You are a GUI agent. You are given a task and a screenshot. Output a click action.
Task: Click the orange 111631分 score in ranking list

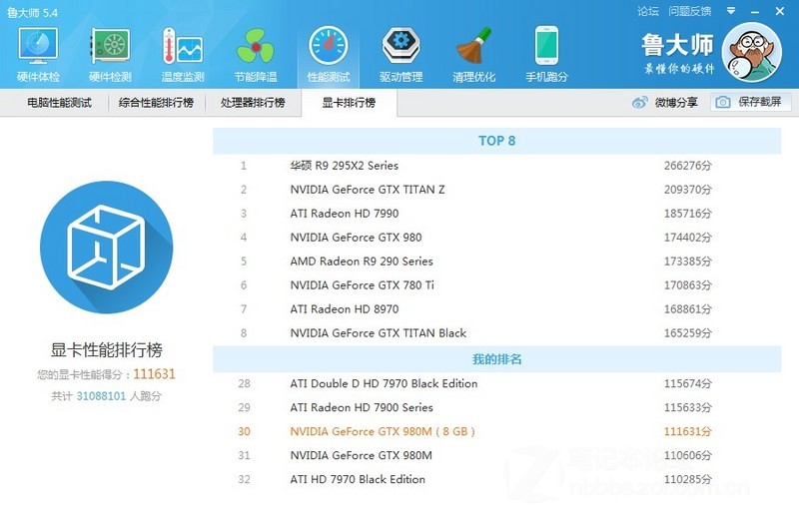coord(687,431)
